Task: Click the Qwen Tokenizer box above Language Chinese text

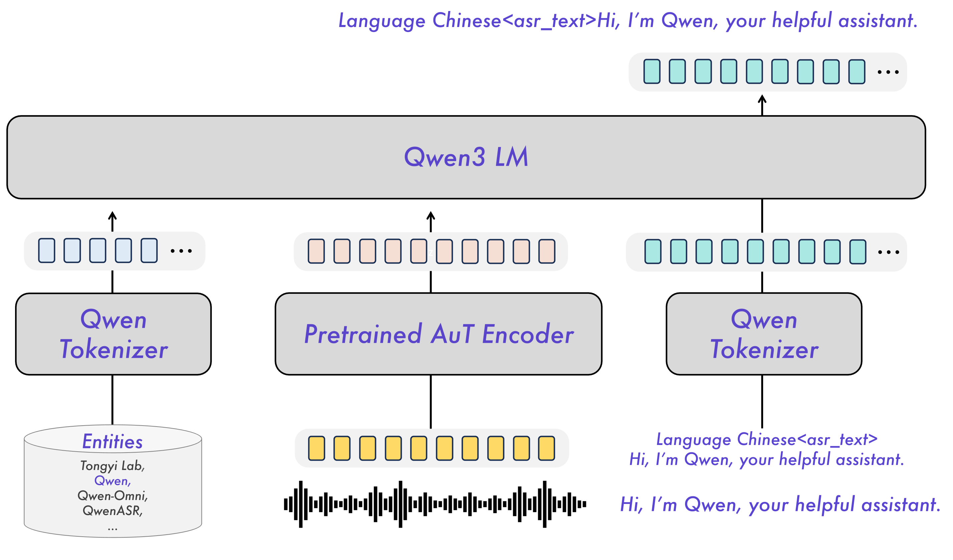Action: coord(764,334)
